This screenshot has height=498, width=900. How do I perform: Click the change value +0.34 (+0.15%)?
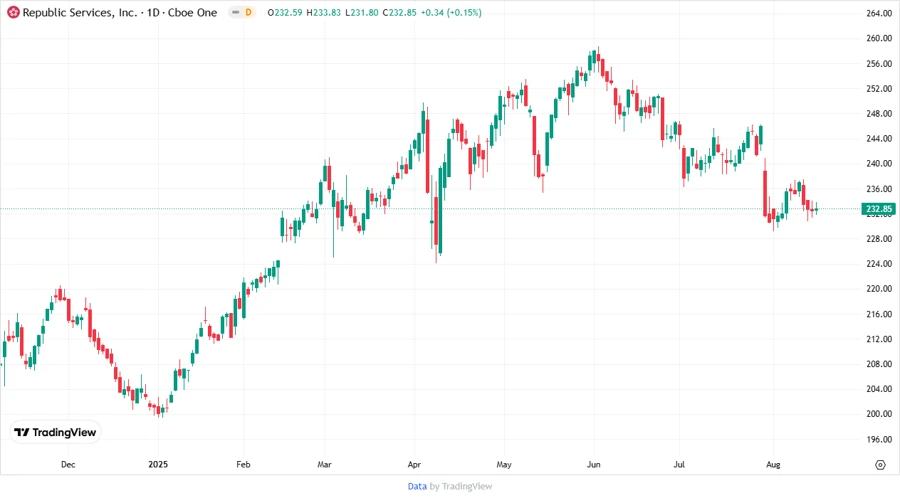click(451, 13)
